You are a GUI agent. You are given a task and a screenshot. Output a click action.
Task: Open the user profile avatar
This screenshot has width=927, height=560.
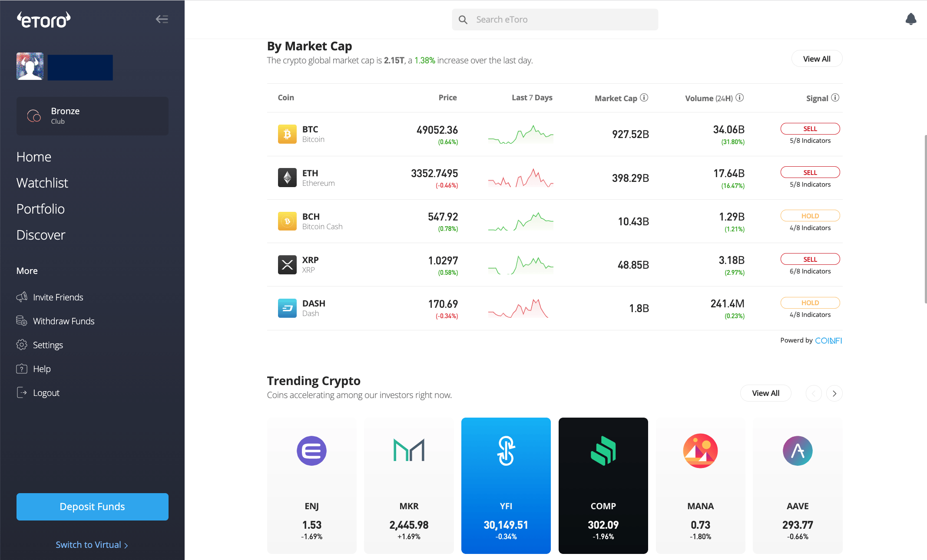coord(30,66)
